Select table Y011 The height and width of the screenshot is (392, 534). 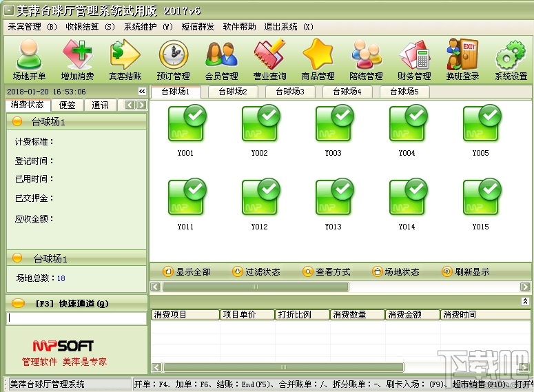186,205
